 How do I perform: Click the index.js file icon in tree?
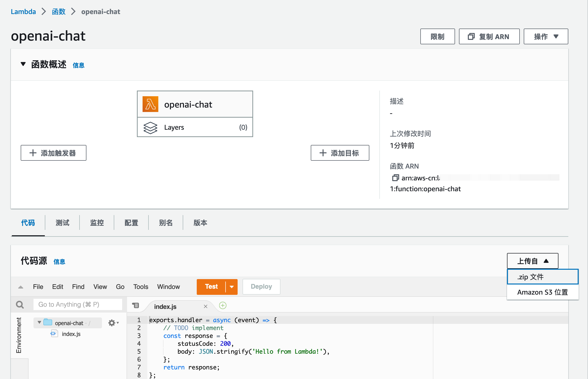pos(54,334)
